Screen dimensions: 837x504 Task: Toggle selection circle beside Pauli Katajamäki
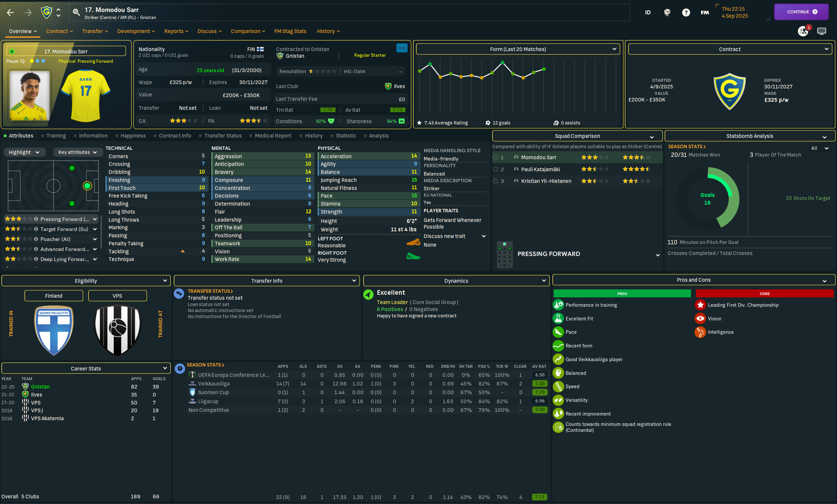tap(496, 169)
